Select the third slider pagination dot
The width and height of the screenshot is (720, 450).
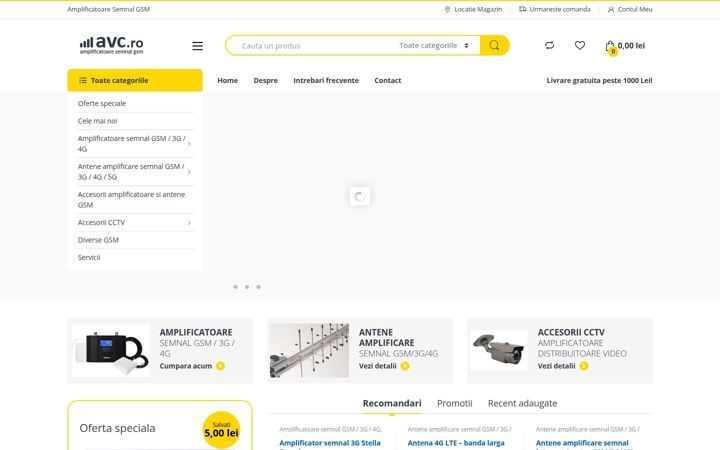click(259, 287)
